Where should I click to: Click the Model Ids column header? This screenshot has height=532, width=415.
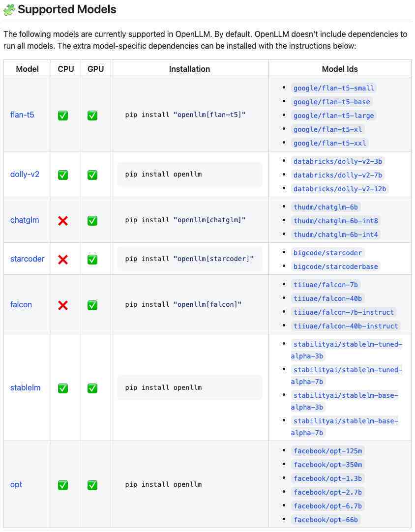[x=340, y=69]
